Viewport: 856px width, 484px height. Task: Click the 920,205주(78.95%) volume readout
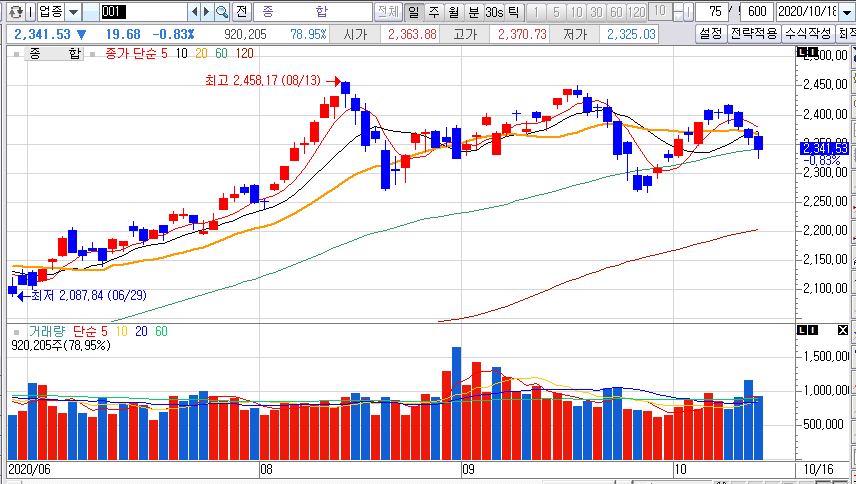(61, 345)
